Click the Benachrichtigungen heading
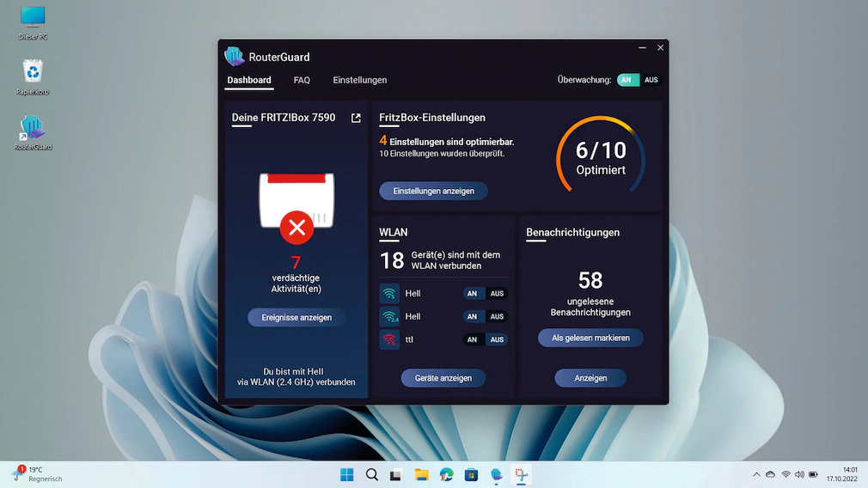The image size is (868, 488). 573,232
